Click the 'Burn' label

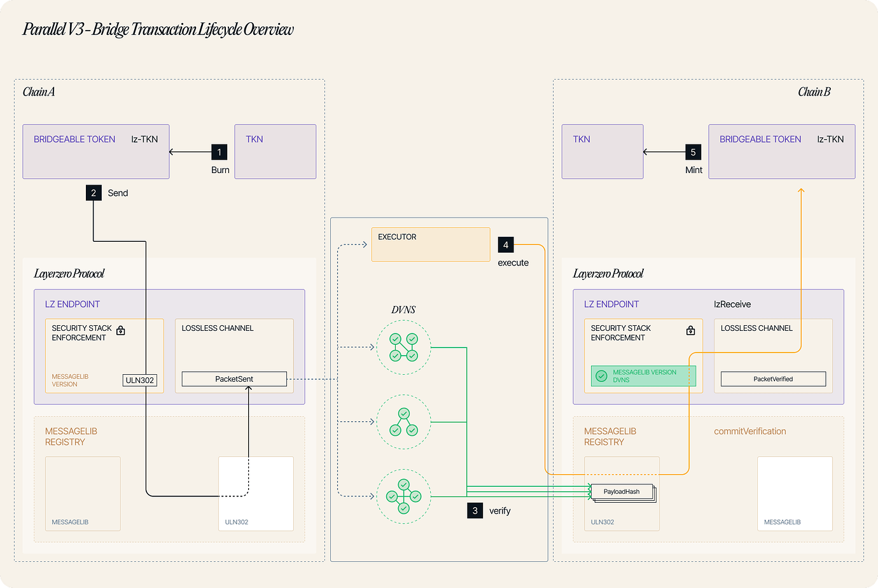(x=220, y=170)
